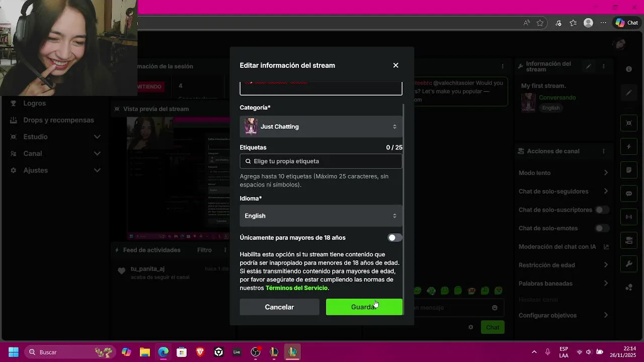The width and height of the screenshot is (644, 362).
Task: Click the ESP LAA language indicator
Action: [564, 352]
